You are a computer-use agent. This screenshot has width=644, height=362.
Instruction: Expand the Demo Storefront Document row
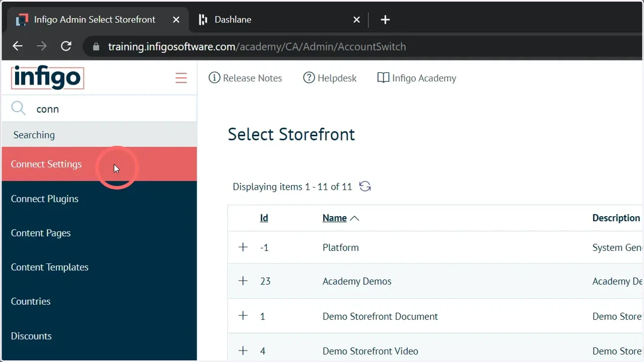point(243,316)
